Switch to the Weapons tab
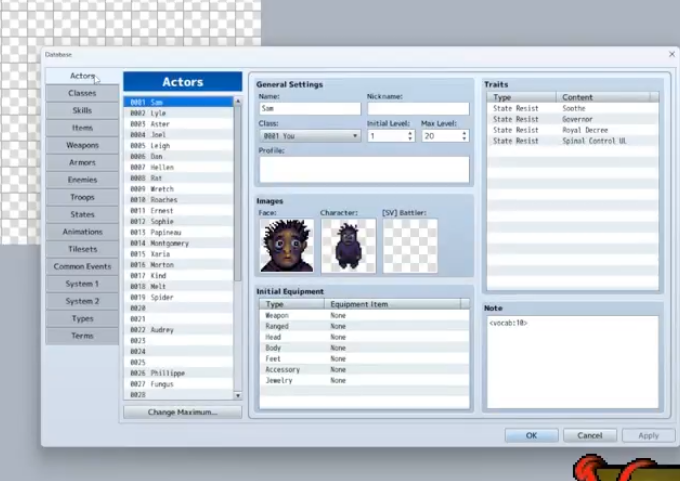680x481 pixels. (x=82, y=145)
